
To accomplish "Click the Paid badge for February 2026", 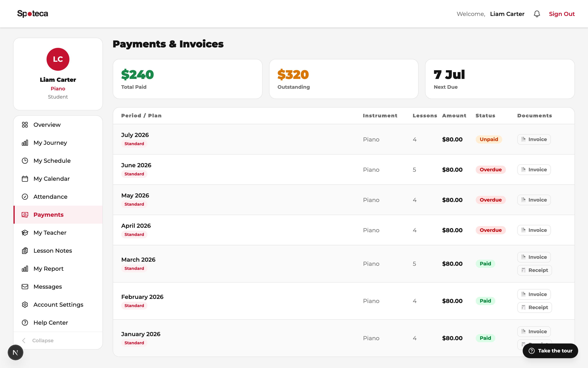I will [x=485, y=301].
